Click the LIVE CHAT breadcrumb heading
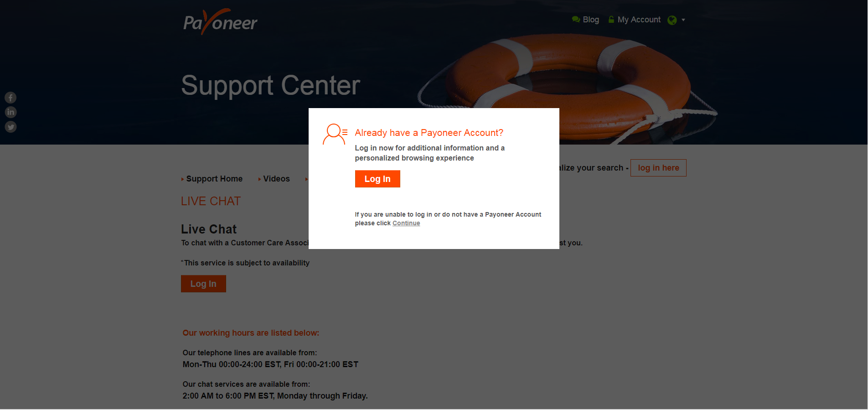This screenshot has height=410, width=868. (x=211, y=201)
